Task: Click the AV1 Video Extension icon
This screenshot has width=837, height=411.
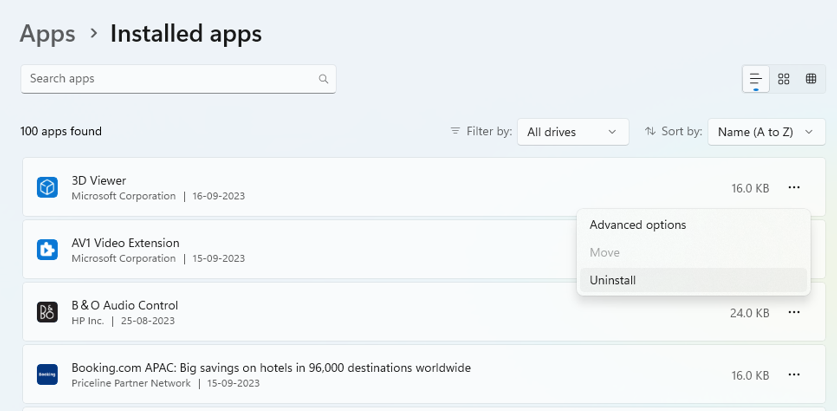Action: tap(47, 249)
